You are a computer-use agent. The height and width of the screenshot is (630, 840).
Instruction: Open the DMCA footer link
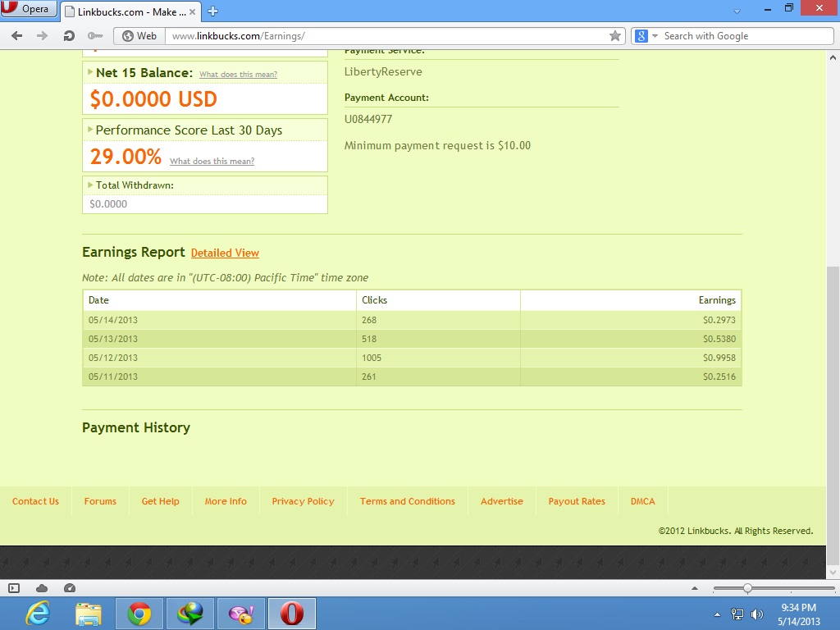[642, 501]
